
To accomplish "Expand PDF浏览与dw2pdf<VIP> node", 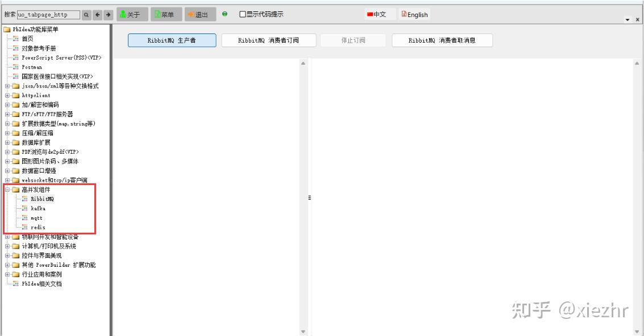I will [x=7, y=152].
